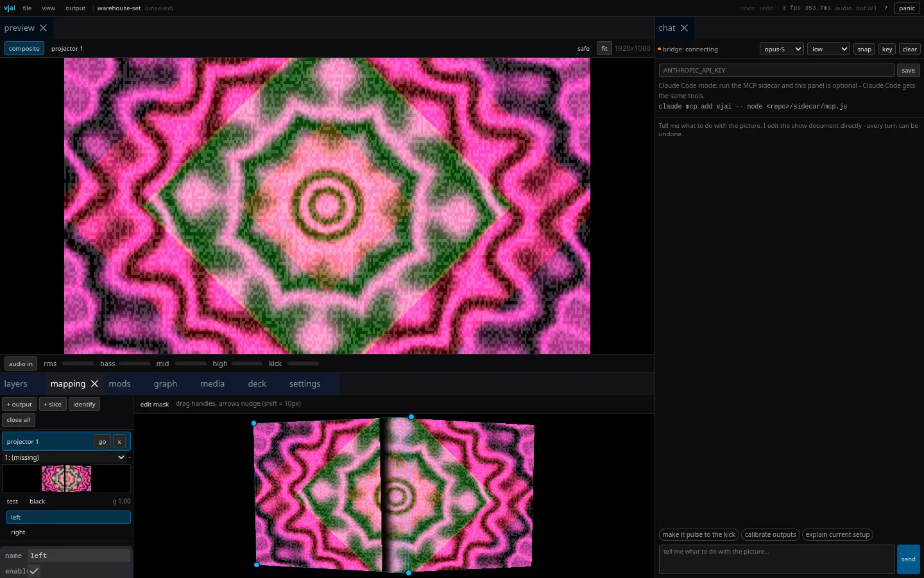Click the kick level meter
924x578 pixels.
click(303, 363)
